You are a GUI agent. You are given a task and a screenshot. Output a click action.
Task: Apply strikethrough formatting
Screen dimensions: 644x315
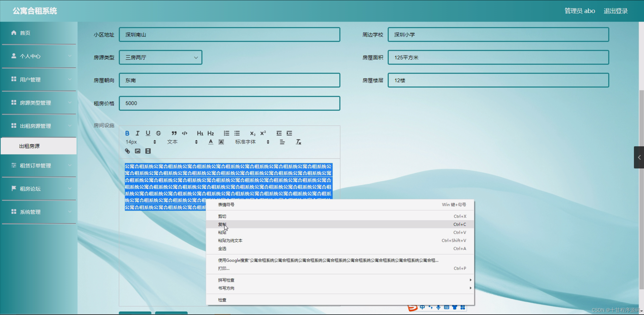click(158, 133)
